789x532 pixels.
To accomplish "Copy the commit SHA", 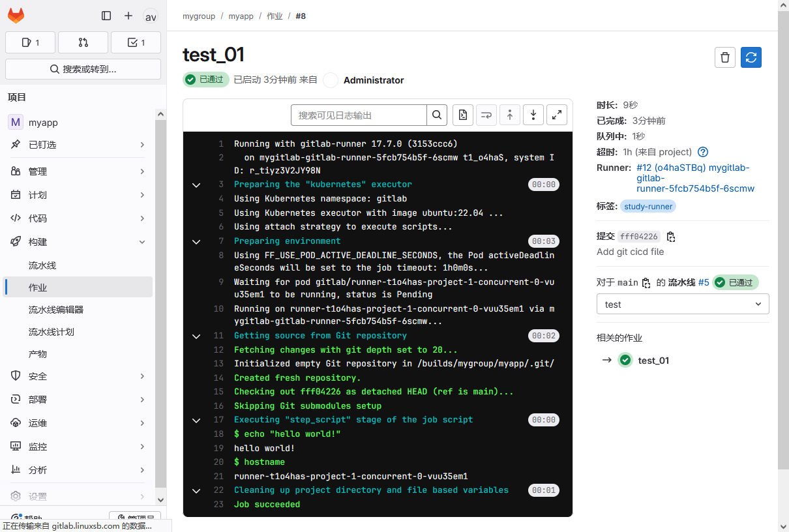I will tap(671, 237).
